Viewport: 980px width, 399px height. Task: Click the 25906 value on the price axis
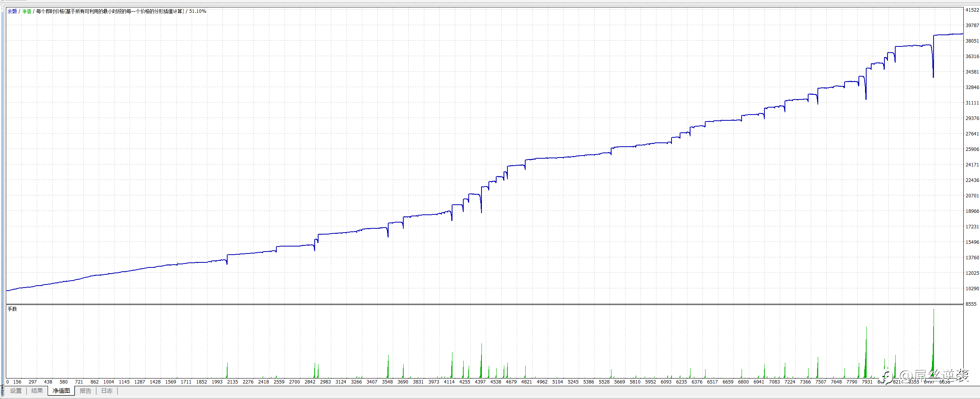pos(972,149)
